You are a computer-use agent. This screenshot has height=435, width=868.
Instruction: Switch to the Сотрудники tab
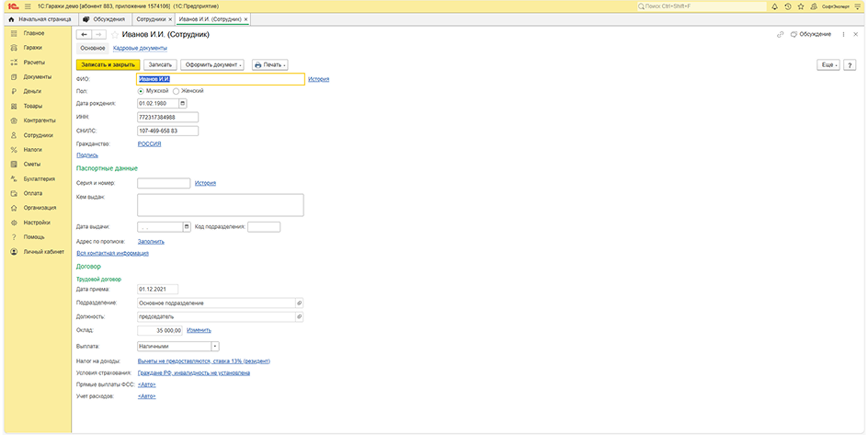(151, 18)
